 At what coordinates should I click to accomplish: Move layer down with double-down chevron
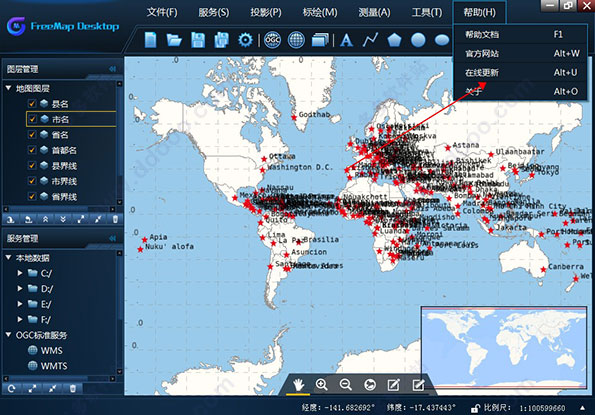(x=63, y=219)
